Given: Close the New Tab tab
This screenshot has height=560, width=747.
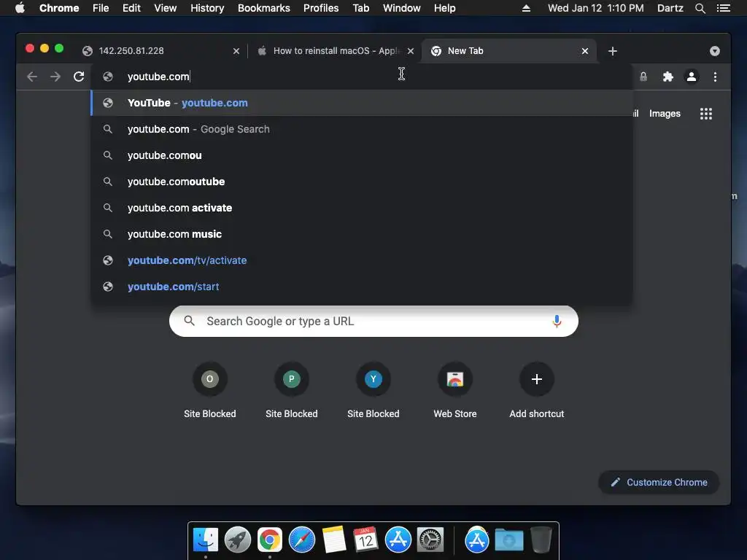Looking at the screenshot, I should coord(585,51).
